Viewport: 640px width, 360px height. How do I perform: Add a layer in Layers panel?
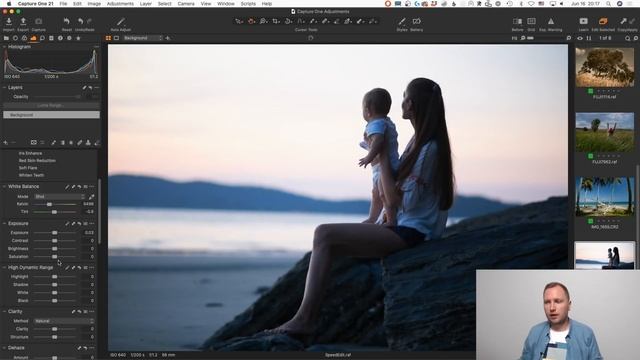(x=6, y=142)
